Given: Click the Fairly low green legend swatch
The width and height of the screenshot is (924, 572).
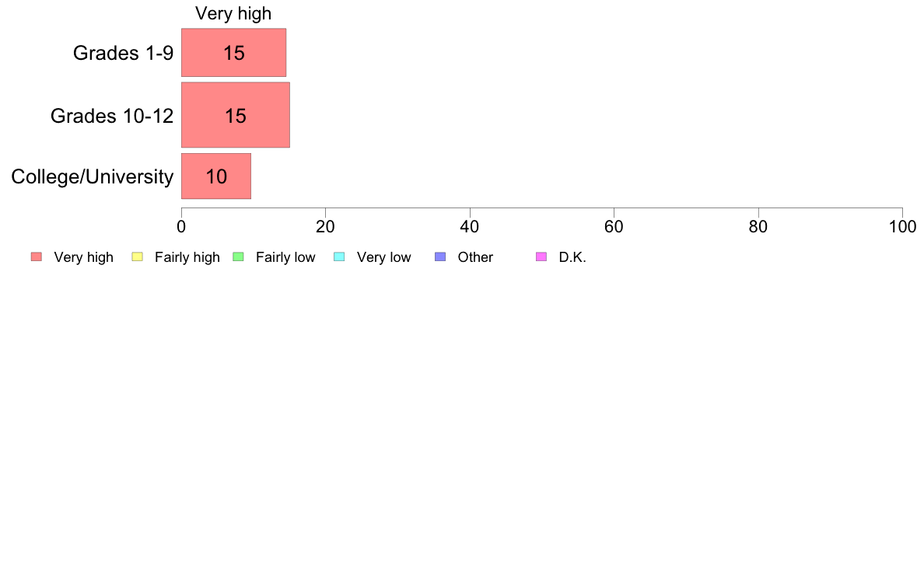Looking at the screenshot, I should pyautogui.click(x=238, y=256).
